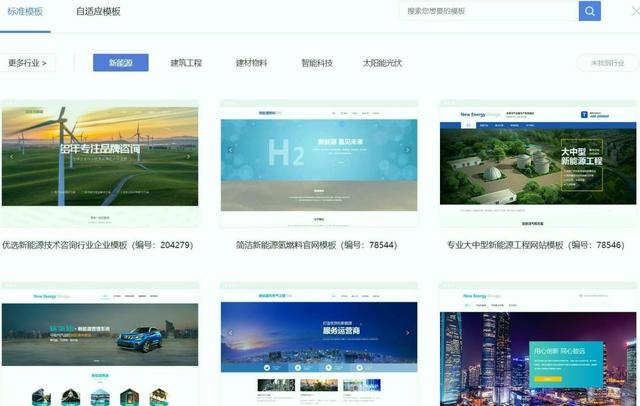Image resolution: width=640 pixels, height=406 pixels.
Task: Filter by 建筑工程 category
Action: point(186,63)
